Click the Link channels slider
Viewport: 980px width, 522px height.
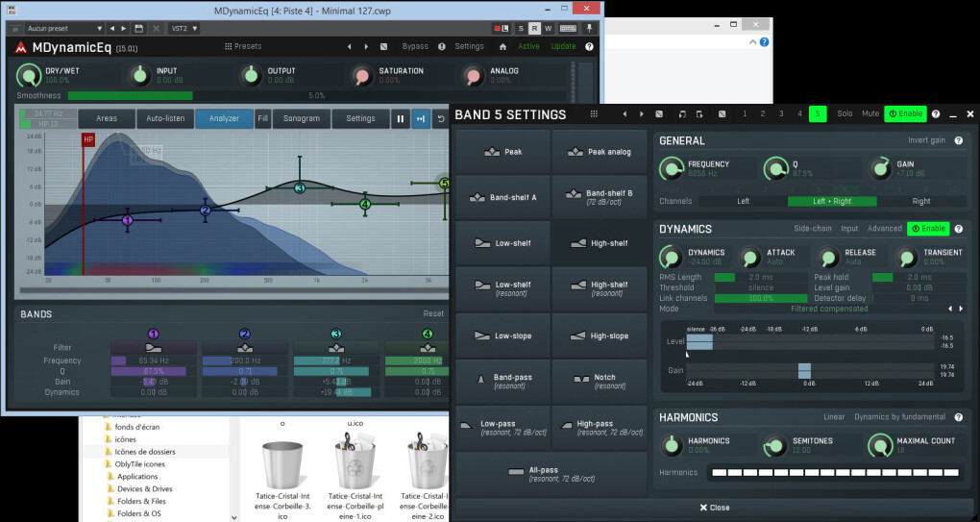pos(761,298)
